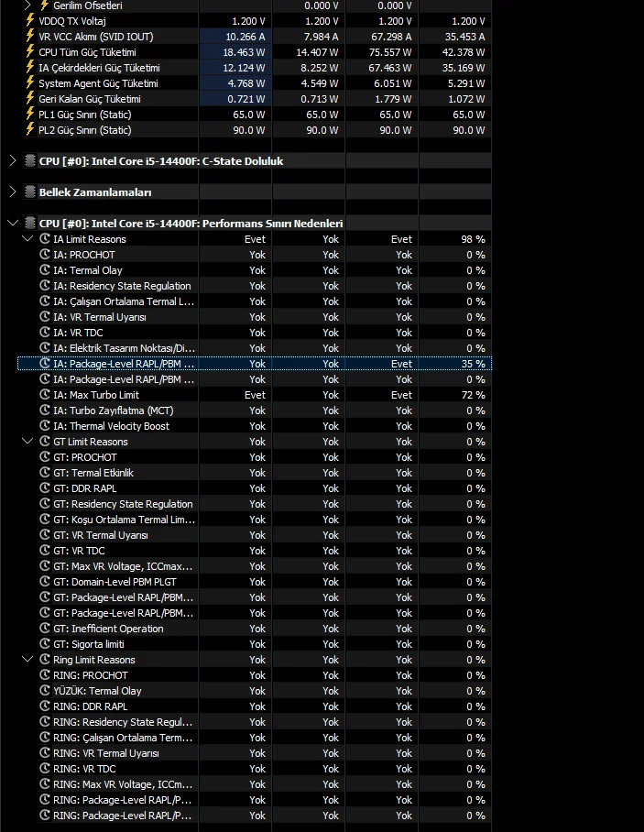Click the 67.298 A maximum current value
This screenshot has width=644, height=832.
[x=390, y=37]
